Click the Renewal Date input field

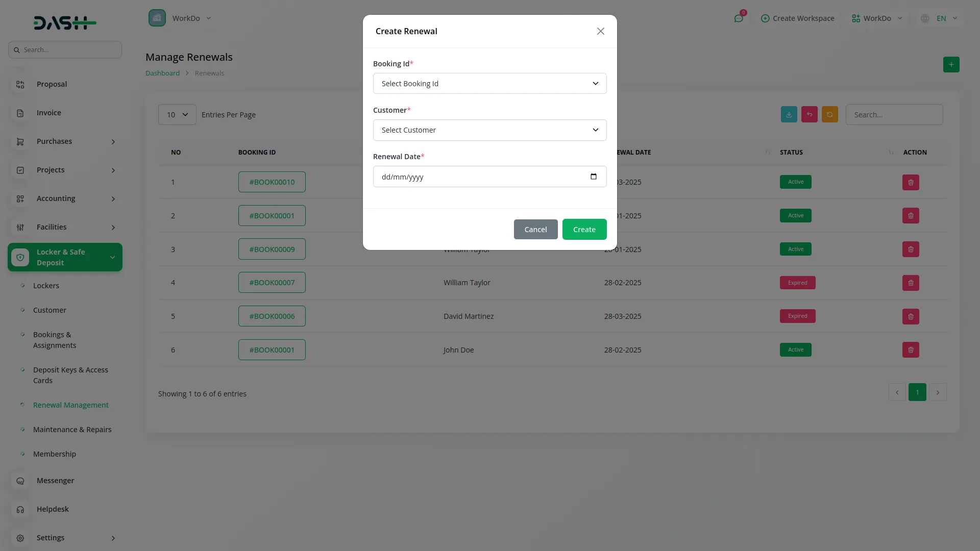coord(480,177)
